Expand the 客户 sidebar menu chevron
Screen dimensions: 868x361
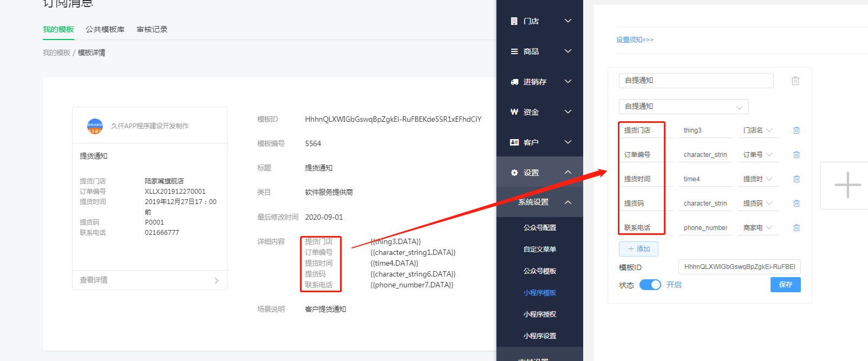point(568,142)
